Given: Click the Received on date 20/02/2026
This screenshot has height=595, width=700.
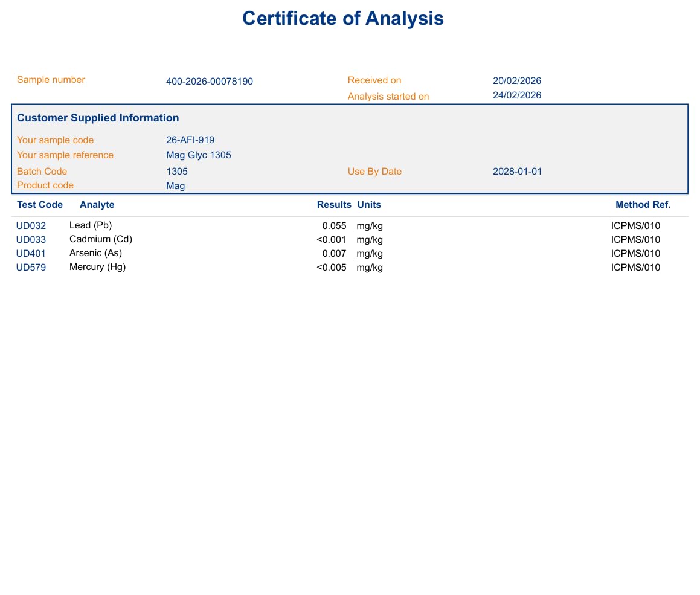Looking at the screenshot, I should click(x=516, y=81).
